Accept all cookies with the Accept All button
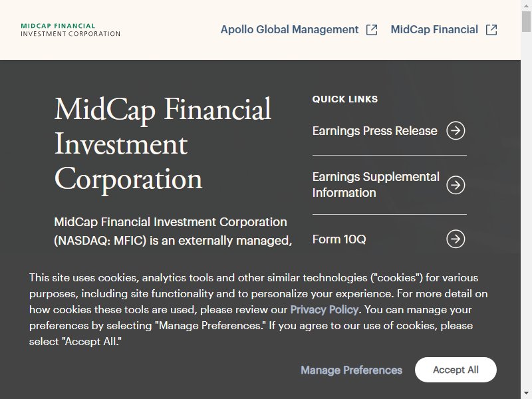This screenshot has height=399, width=532. pos(456,370)
